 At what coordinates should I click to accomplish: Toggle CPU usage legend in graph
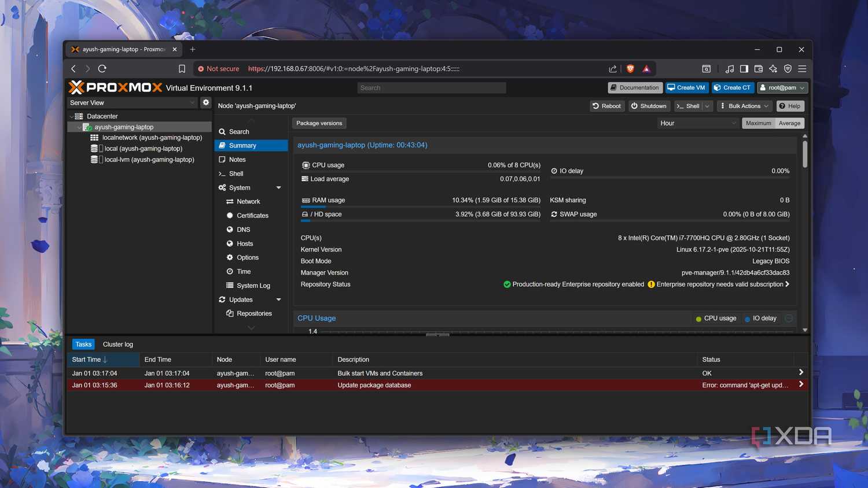716,318
